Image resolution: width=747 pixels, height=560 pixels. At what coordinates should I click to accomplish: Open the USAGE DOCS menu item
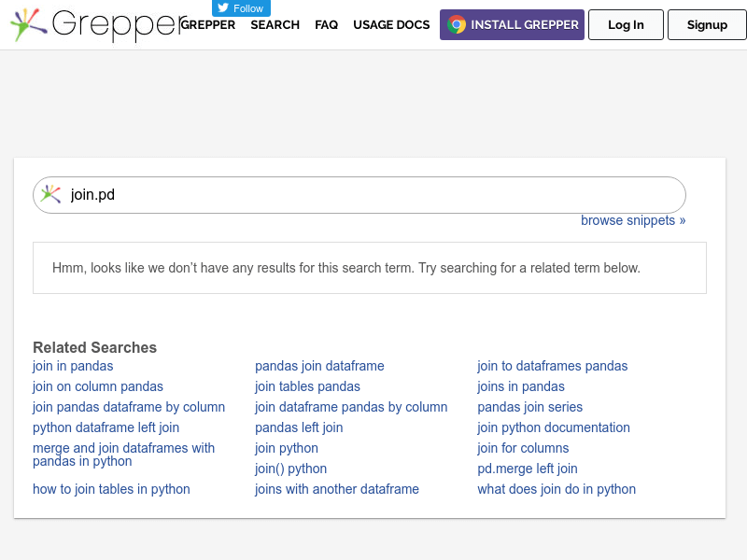(x=391, y=25)
